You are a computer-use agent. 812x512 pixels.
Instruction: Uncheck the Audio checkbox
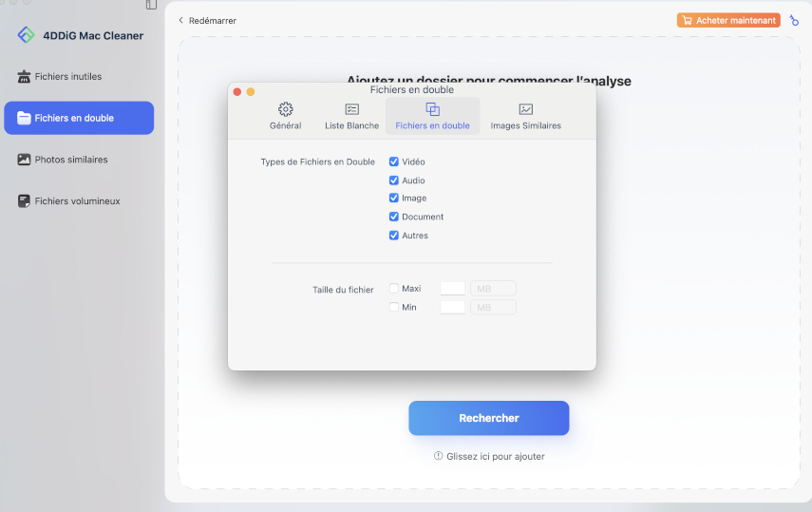pyautogui.click(x=393, y=180)
